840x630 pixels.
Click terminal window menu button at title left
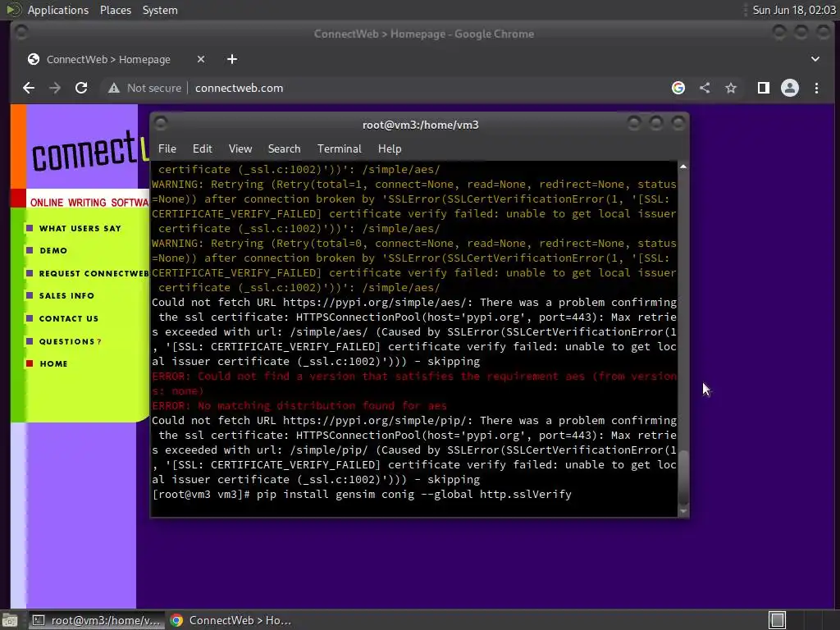click(x=160, y=123)
